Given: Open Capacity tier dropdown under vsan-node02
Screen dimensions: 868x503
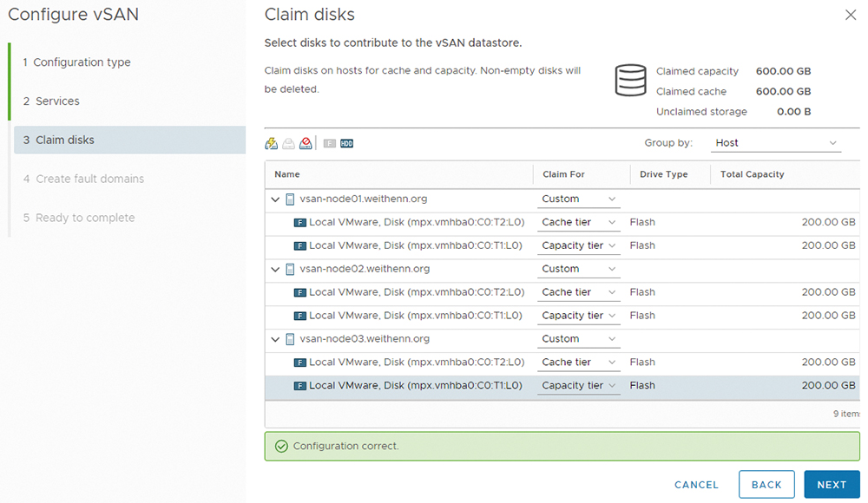Looking at the screenshot, I should (x=578, y=316).
